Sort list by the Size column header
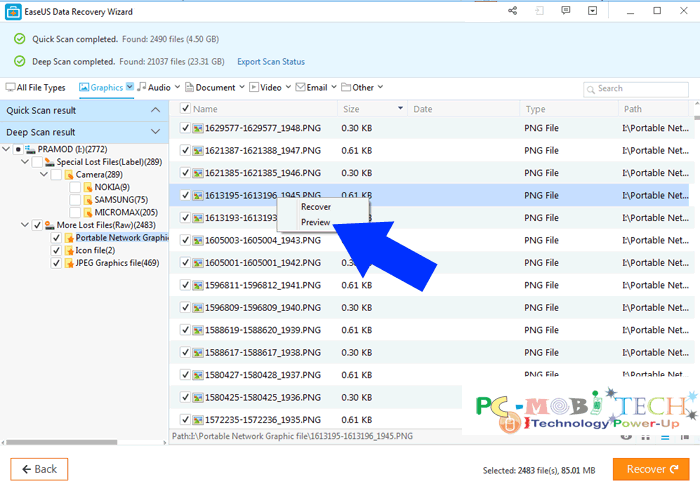The image size is (700, 491). click(372, 109)
